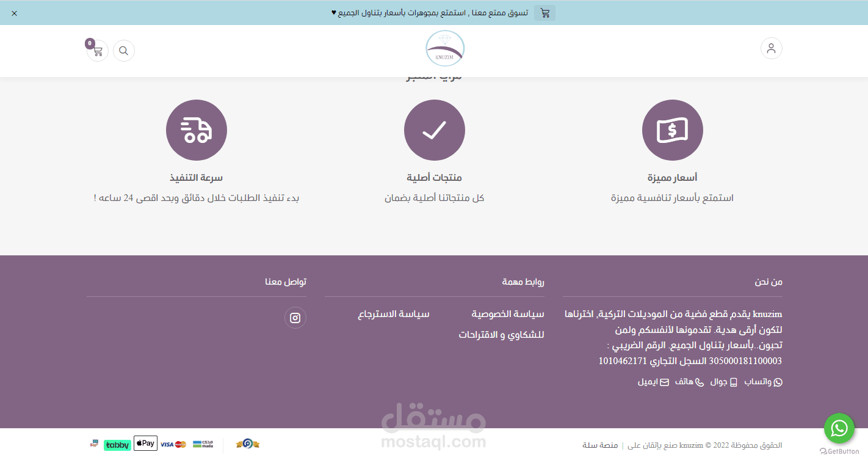This screenshot has height=460, width=868.
Task: Click the checkmark 'منتجات أصلية' icon
Action: (434, 130)
